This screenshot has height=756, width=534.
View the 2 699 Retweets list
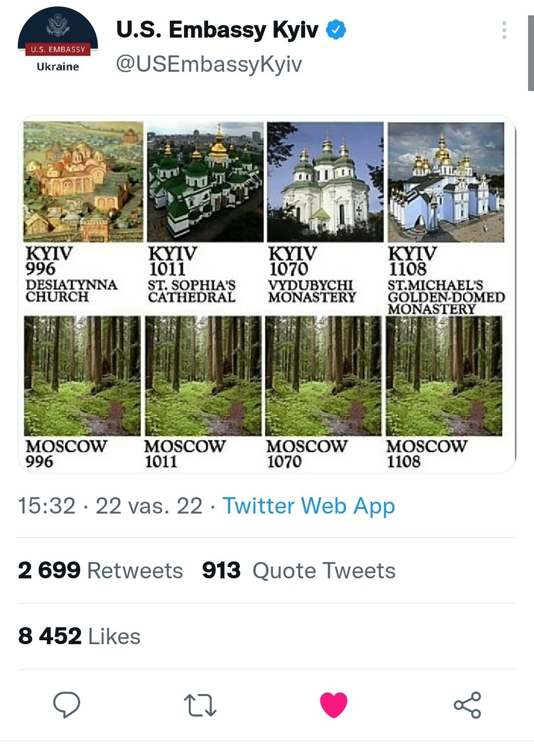point(100,570)
